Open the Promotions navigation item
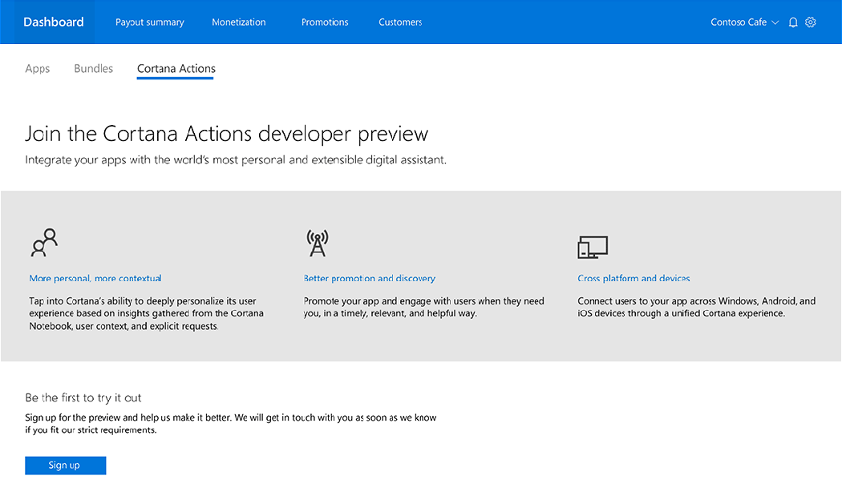 pyautogui.click(x=325, y=22)
